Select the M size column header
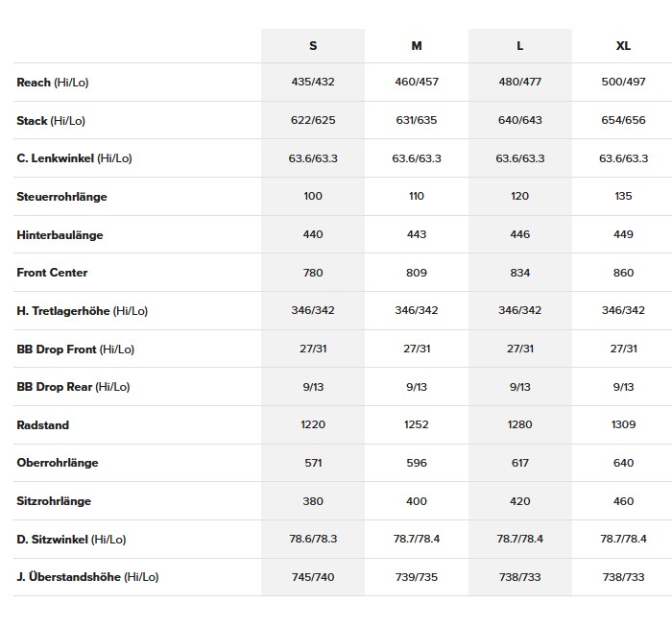The width and height of the screenshot is (672, 627). click(417, 46)
